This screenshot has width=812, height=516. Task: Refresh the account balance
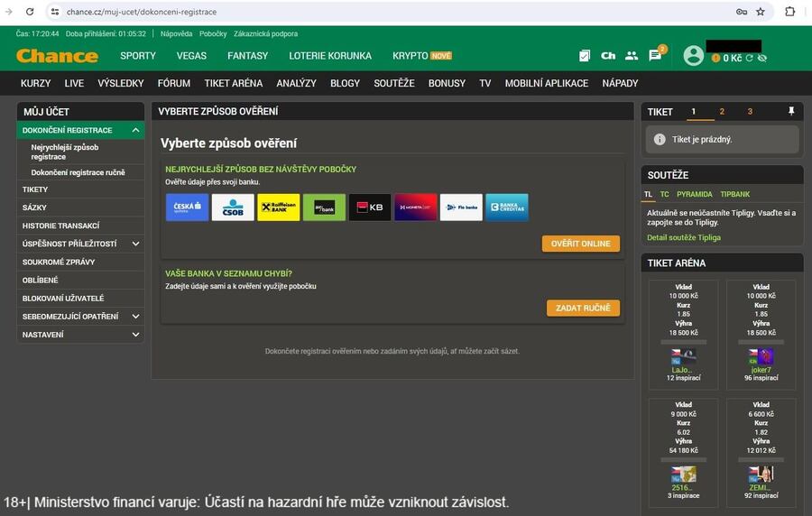coord(749,58)
